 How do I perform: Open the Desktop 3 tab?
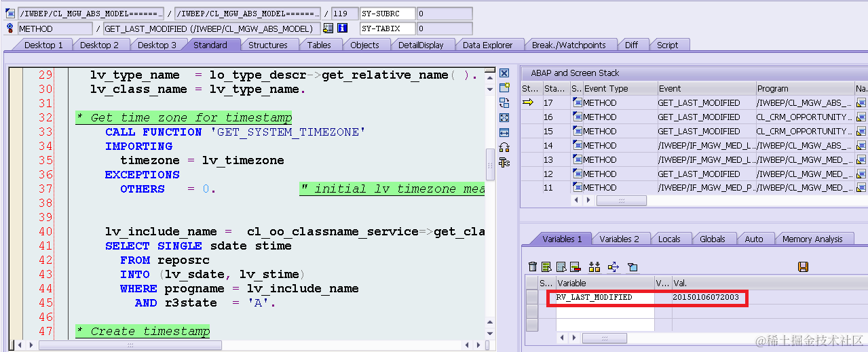pyautogui.click(x=157, y=45)
